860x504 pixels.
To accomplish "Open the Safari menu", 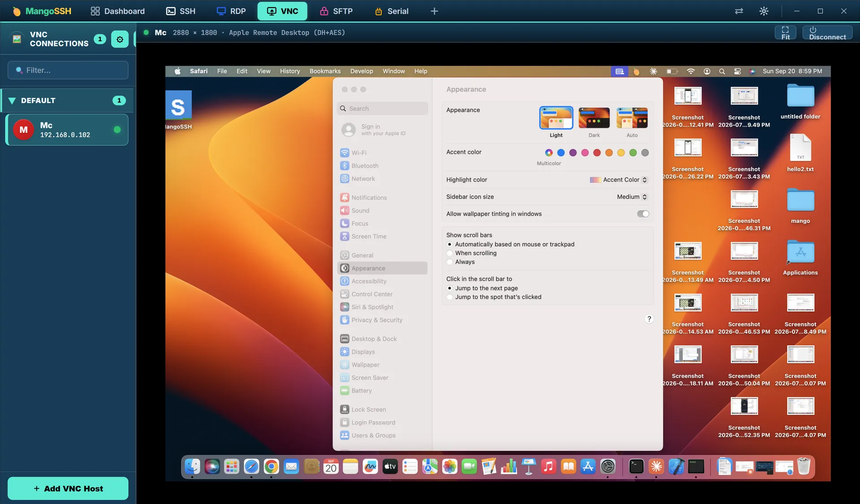I will pos(198,71).
